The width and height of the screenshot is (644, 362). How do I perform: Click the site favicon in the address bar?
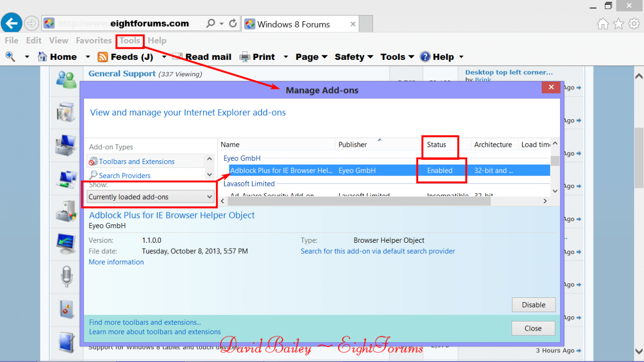tap(49, 23)
